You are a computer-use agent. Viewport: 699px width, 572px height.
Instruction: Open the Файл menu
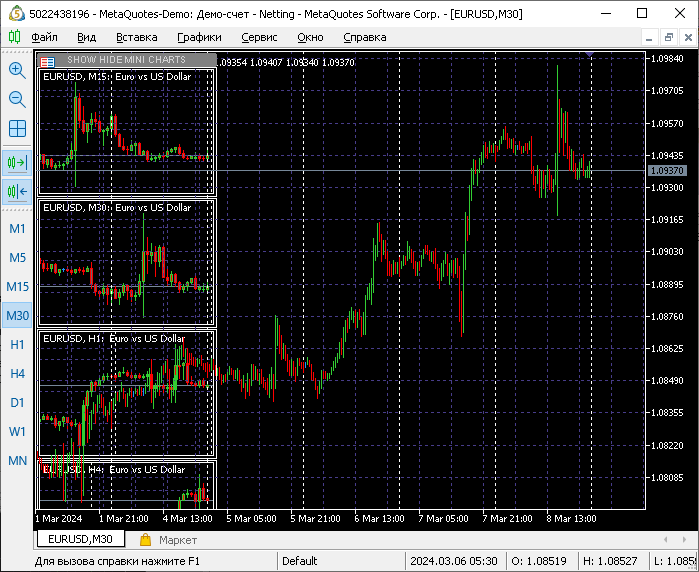point(44,37)
